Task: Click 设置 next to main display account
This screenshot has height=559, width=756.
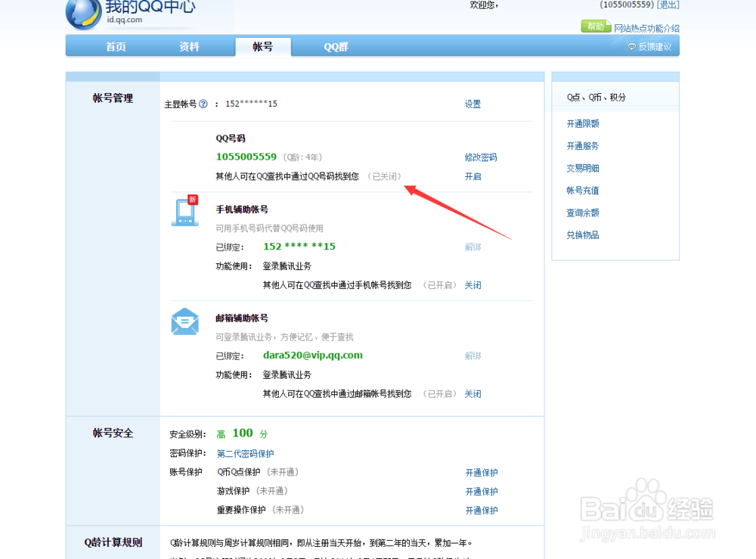Action: (x=472, y=104)
